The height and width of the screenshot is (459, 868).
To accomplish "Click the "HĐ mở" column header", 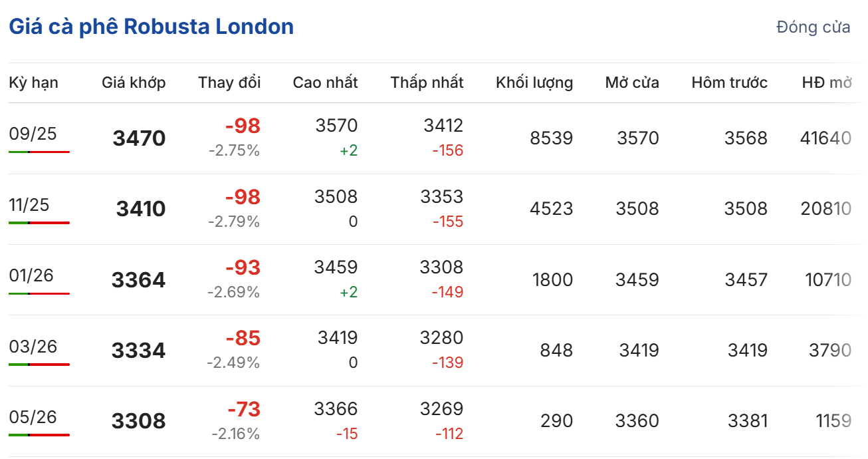I will click(x=826, y=82).
